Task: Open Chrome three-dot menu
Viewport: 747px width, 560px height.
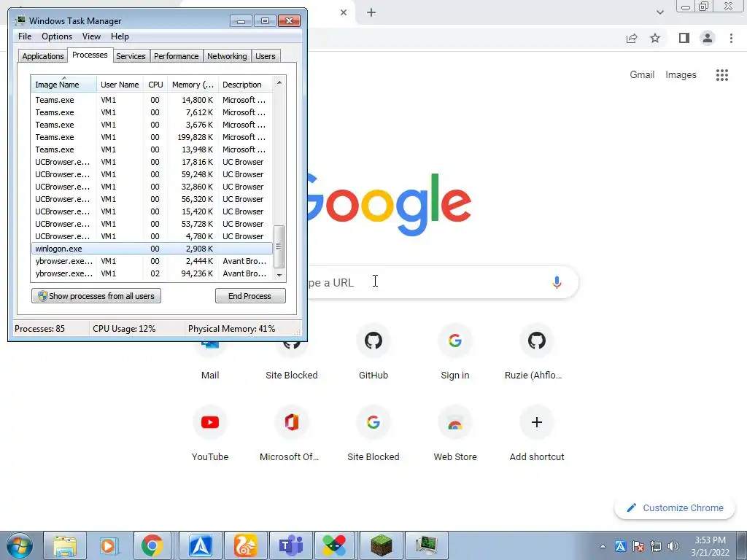Action: tap(731, 38)
